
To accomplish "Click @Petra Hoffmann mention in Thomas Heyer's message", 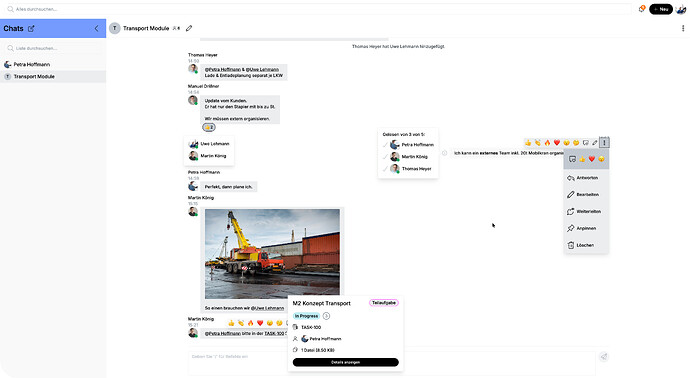I will click(x=223, y=70).
